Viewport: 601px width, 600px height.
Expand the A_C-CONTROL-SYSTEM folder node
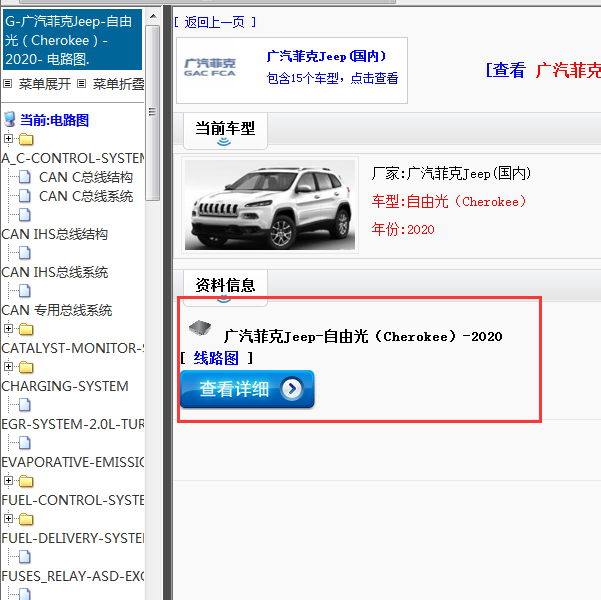point(8,138)
